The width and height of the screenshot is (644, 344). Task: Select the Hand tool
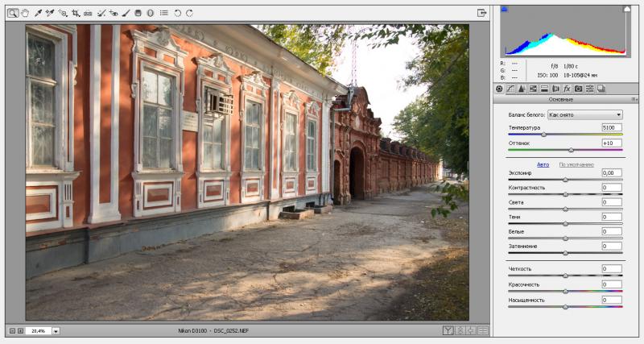click(x=25, y=13)
